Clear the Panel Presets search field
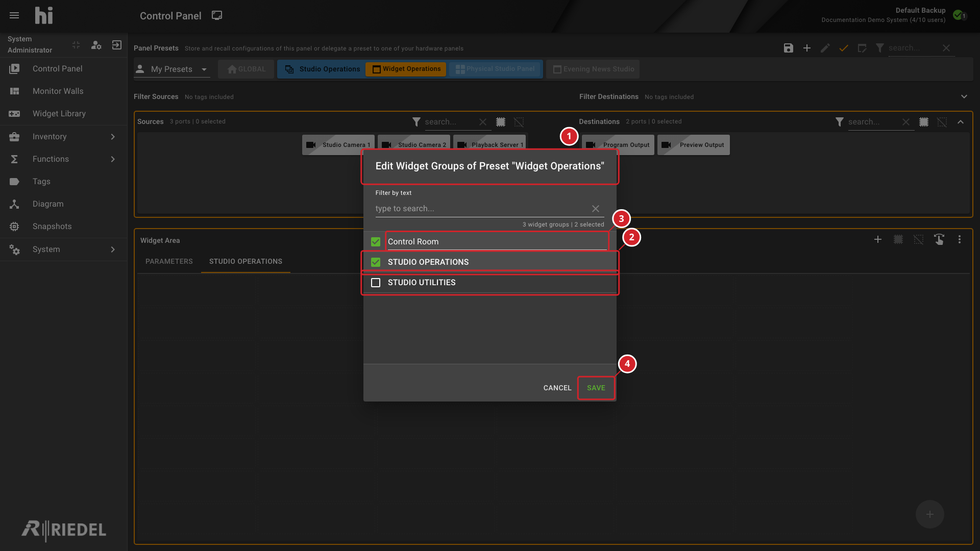This screenshot has height=551, width=980. [946, 48]
